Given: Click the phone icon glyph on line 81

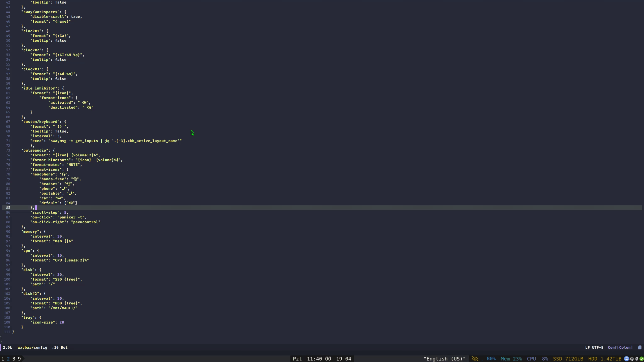Looking at the screenshot, I should [64, 189].
